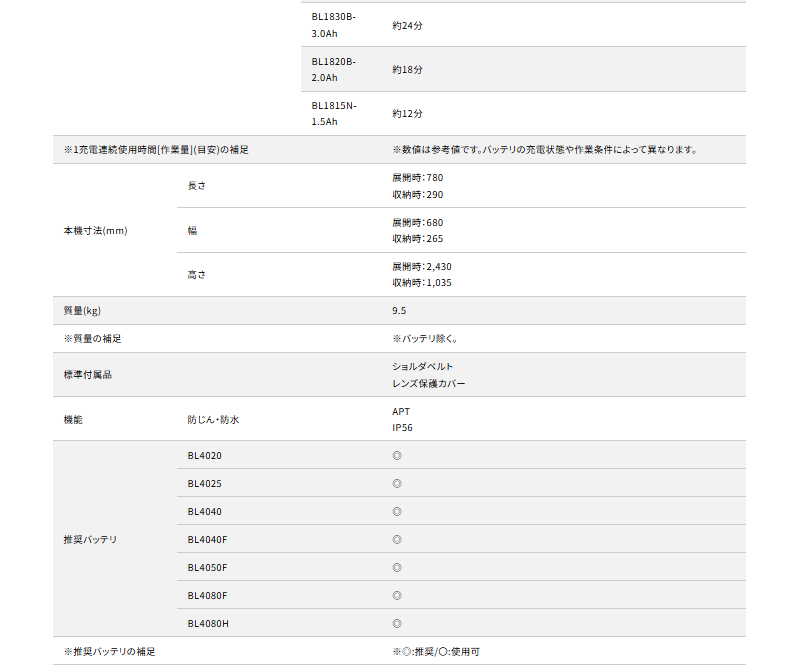Viewport: 802px width, 671px height.
Task: Click the 高さ dimension label
Action: click(x=196, y=275)
